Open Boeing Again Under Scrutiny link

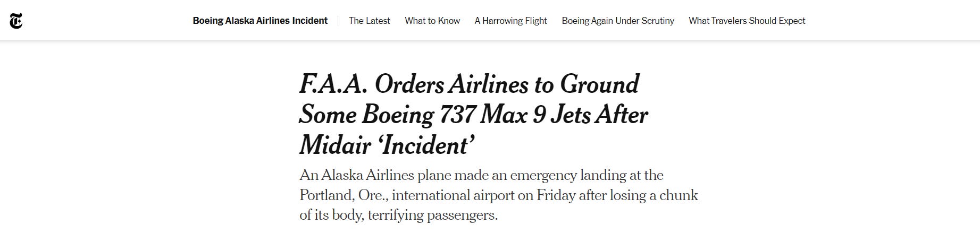[617, 21]
